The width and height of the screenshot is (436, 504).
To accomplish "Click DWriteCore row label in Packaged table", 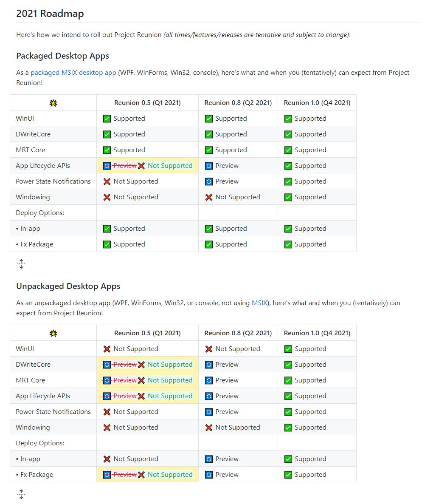I will (33, 134).
